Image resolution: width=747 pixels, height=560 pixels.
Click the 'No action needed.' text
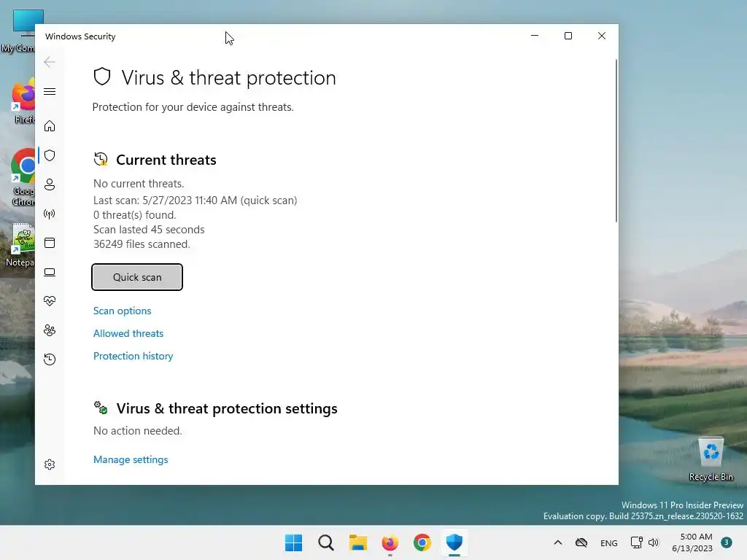tap(138, 431)
